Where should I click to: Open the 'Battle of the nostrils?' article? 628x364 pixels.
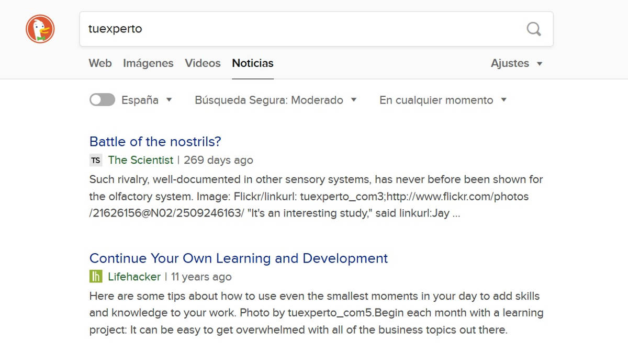pos(155,141)
